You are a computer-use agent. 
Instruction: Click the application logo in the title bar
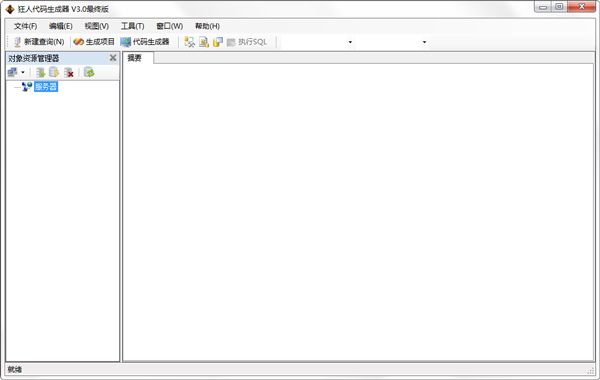(10, 9)
